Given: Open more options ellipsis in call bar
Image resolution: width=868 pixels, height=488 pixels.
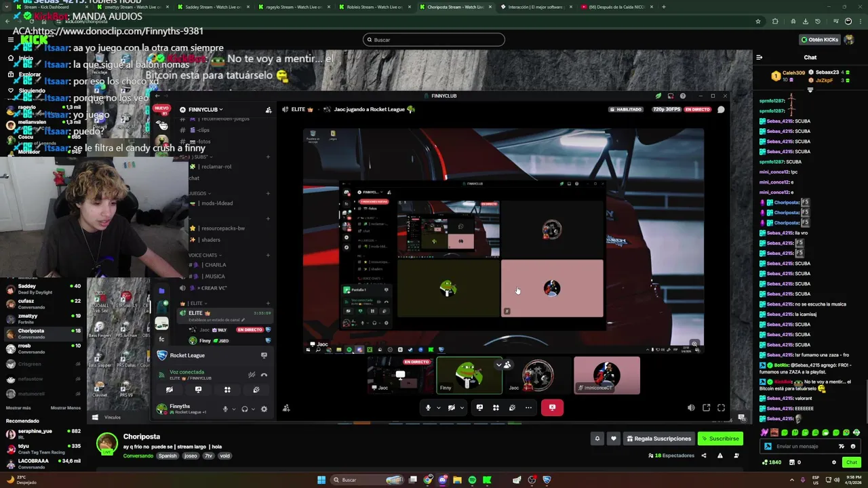Looking at the screenshot, I should [x=528, y=408].
